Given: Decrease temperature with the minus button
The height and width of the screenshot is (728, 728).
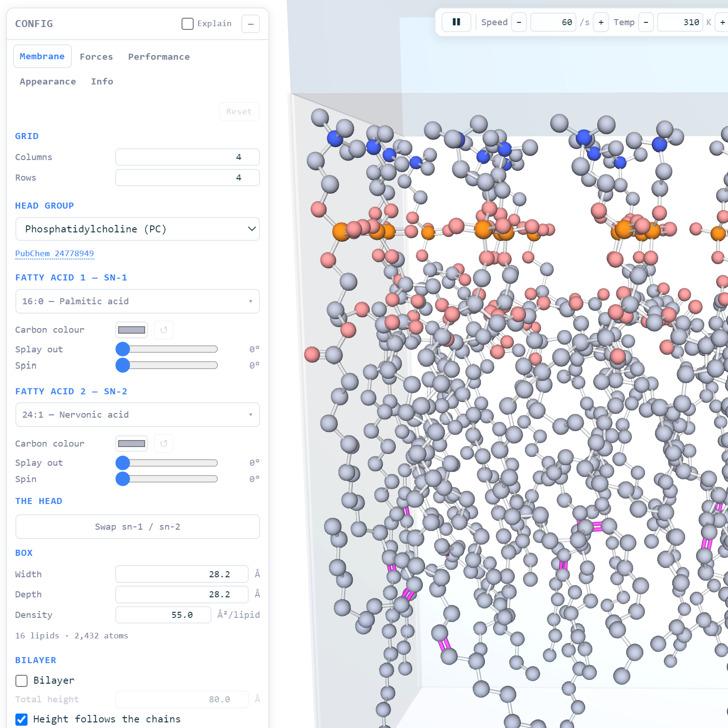Looking at the screenshot, I should pos(646,22).
